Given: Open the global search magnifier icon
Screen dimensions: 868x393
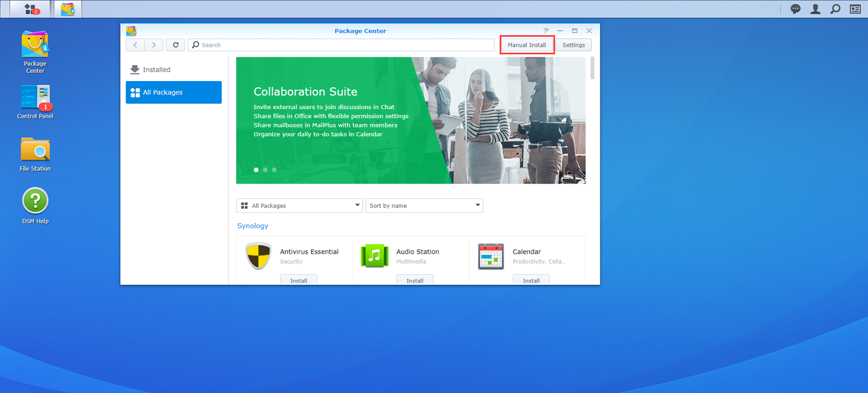Looking at the screenshot, I should click(835, 9).
